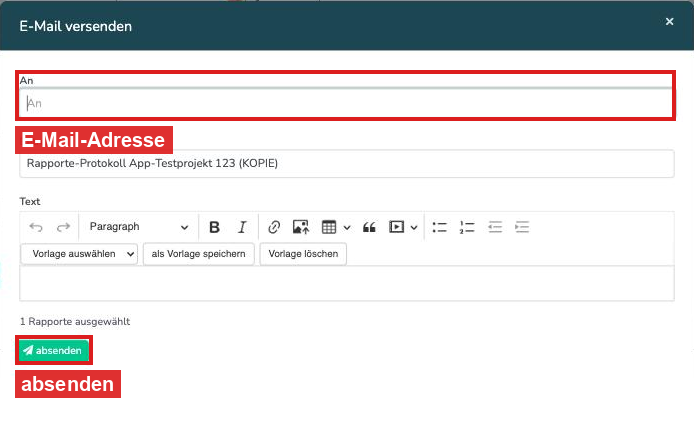Focus the An recipient input field

346,103
